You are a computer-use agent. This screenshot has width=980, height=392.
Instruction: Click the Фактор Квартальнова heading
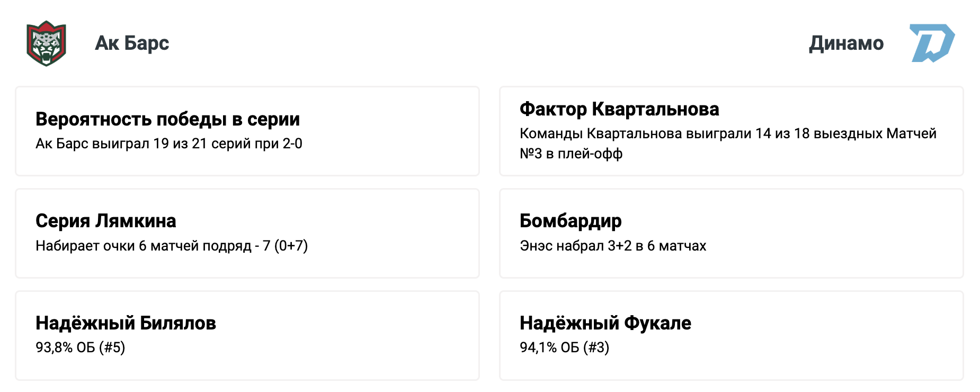pos(619,109)
